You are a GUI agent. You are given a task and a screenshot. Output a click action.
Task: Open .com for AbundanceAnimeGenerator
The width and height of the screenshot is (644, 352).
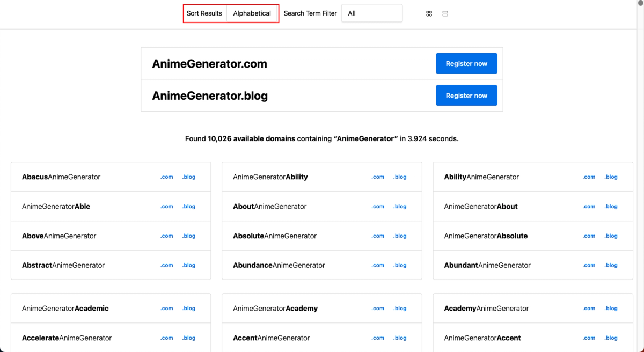[x=378, y=266]
